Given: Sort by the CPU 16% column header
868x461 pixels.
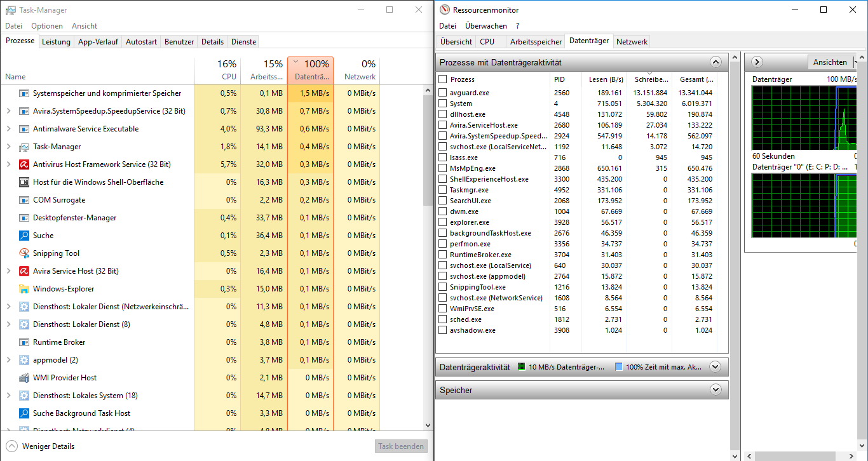Looking at the screenshot, I should pos(216,70).
